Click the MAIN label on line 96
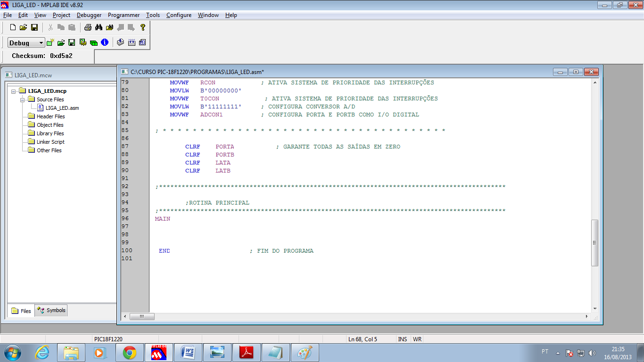Image resolution: width=644 pixels, height=362 pixels. (x=163, y=219)
